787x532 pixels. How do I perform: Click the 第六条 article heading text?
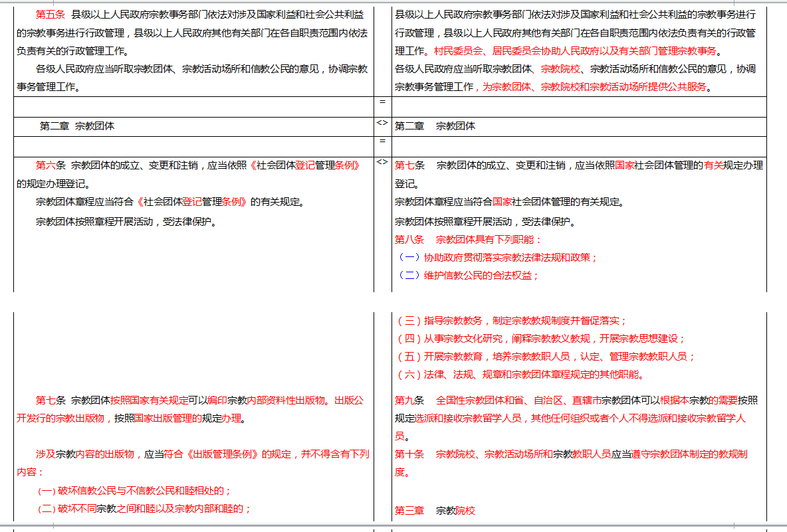click(51, 165)
